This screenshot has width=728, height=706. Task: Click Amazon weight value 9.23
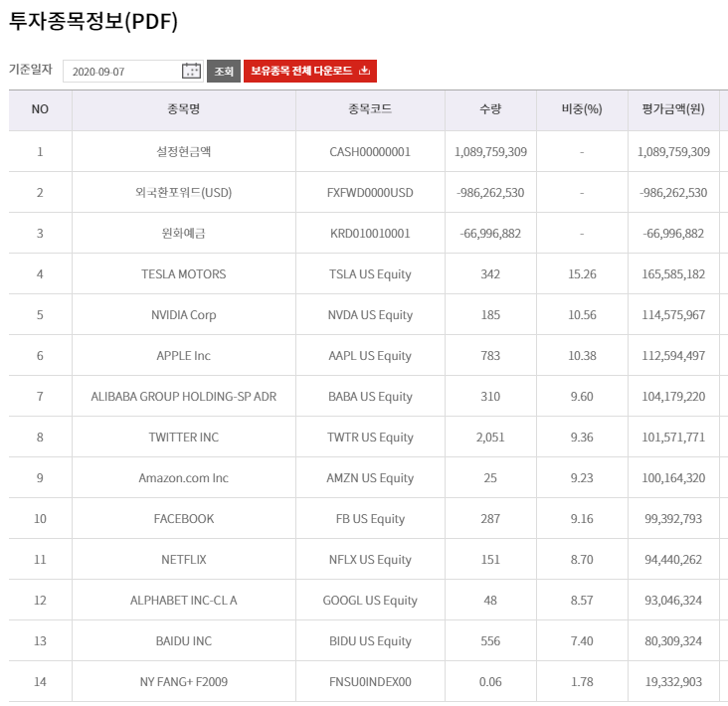pos(582,478)
